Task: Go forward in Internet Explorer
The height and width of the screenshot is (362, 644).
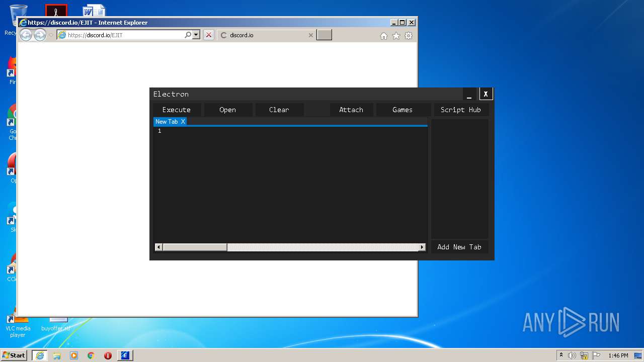Action: point(40,35)
